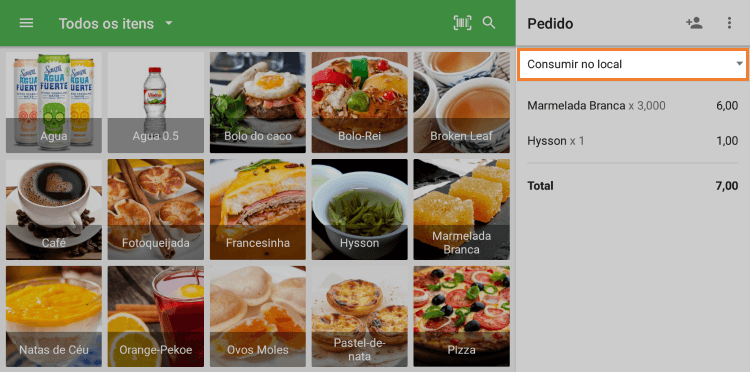Screen dimensions: 750x372
Task: Open the order's three-dot options menu
Action: [x=729, y=23]
